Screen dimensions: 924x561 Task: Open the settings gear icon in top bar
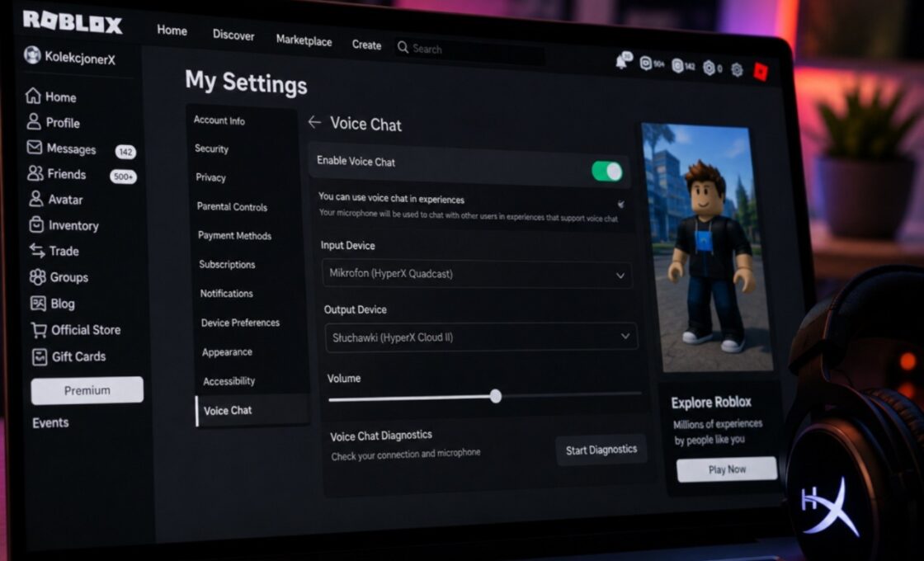[737, 70]
